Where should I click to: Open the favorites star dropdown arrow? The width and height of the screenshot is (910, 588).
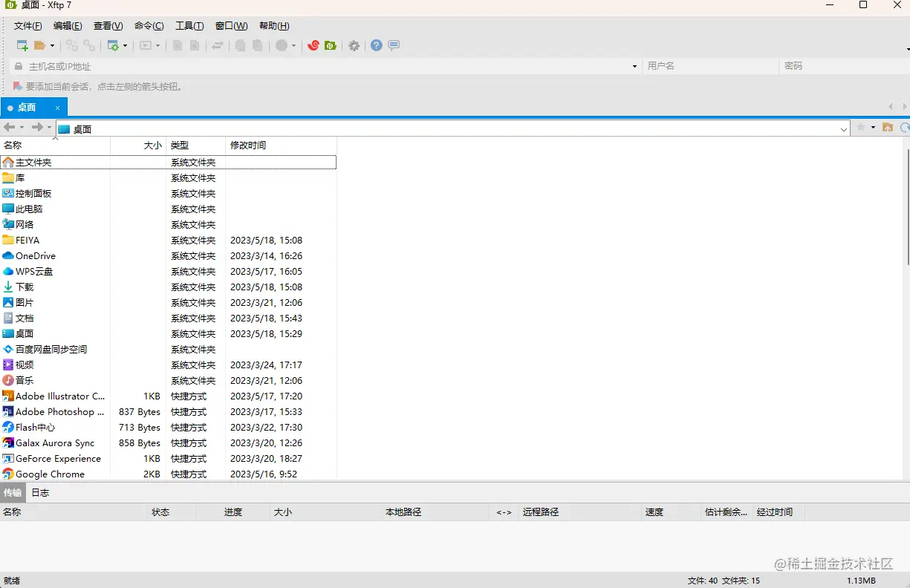873,128
